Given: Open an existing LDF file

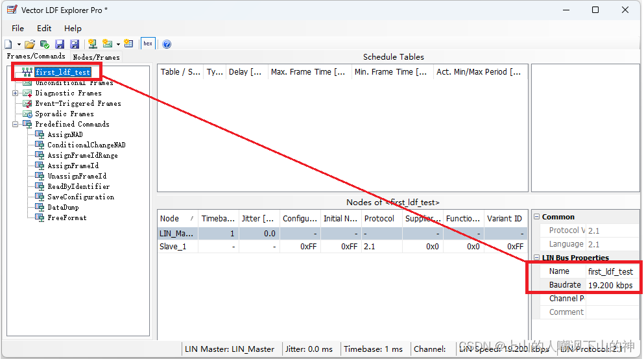Looking at the screenshot, I should coord(30,44).
